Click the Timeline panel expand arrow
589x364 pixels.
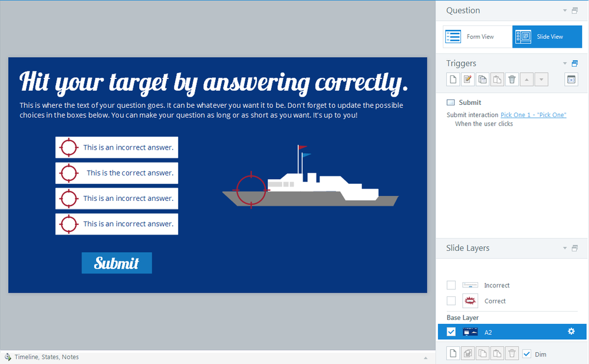(x=426, y=358)
